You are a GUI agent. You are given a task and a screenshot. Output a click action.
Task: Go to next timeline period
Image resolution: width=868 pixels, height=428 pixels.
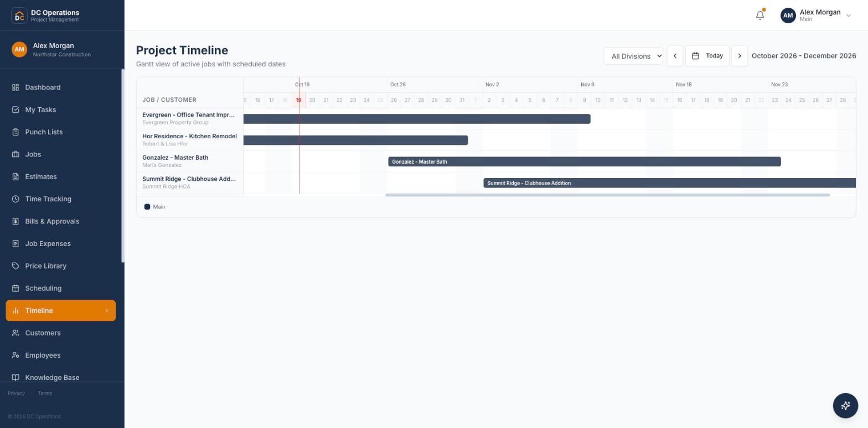click(740, 56)
